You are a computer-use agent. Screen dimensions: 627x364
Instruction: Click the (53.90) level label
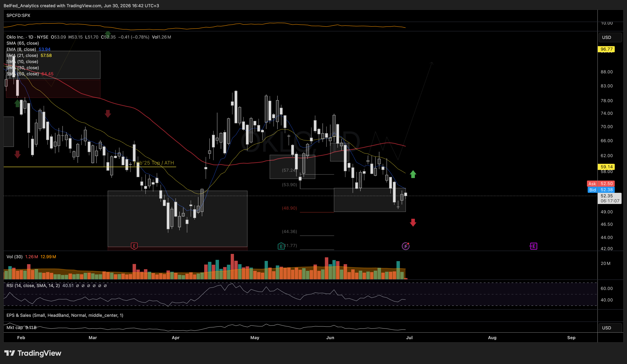coord(289,185)
